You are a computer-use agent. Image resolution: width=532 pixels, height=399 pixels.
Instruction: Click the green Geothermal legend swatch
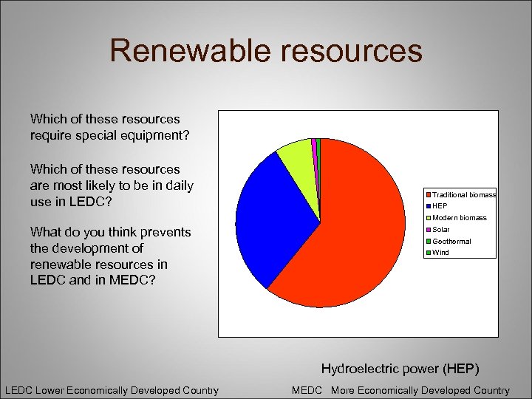[x=429, y=241]
